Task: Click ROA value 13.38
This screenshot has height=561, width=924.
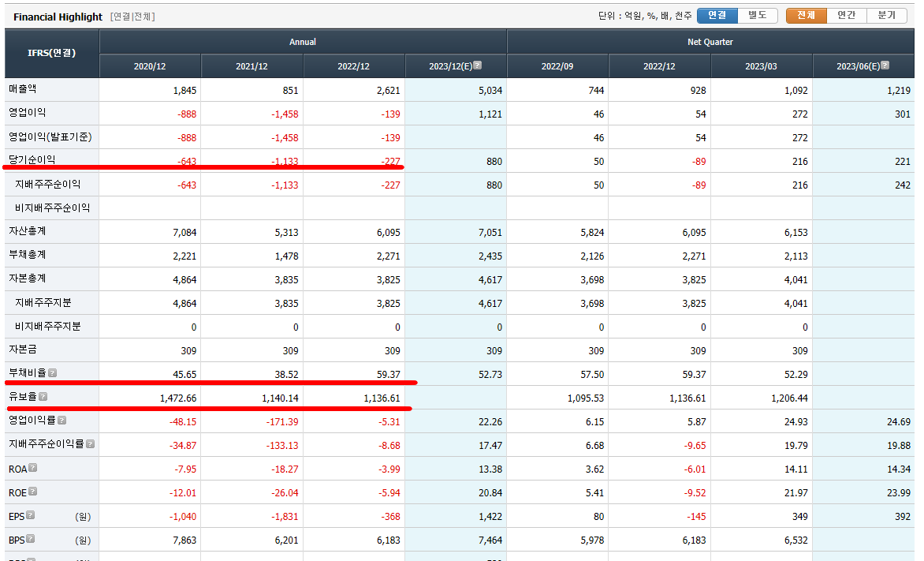Action: [490, 469]
